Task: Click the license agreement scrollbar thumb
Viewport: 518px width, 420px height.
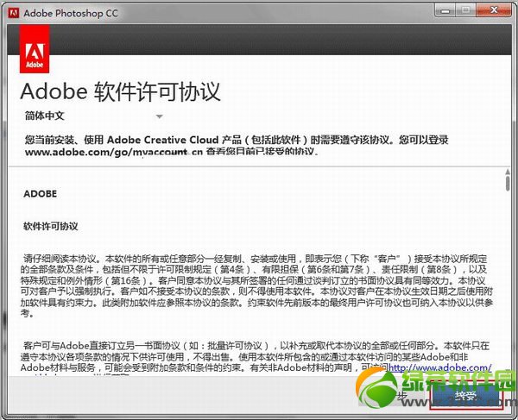Action: (508, 182)
